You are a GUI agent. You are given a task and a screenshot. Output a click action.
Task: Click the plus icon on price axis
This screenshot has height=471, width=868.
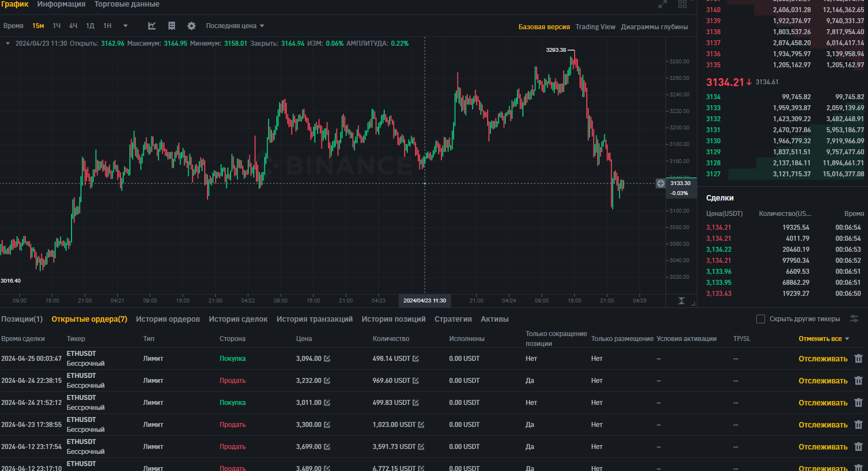point(660,183)
